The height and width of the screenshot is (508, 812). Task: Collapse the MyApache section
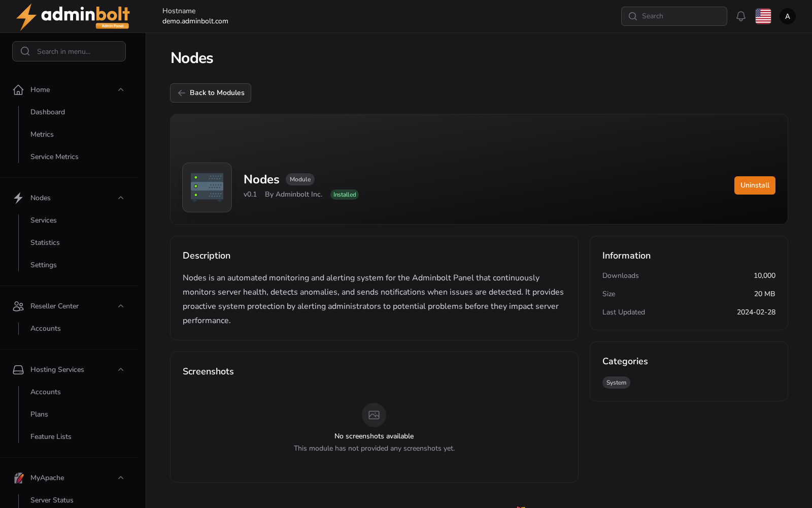point(121,478)
